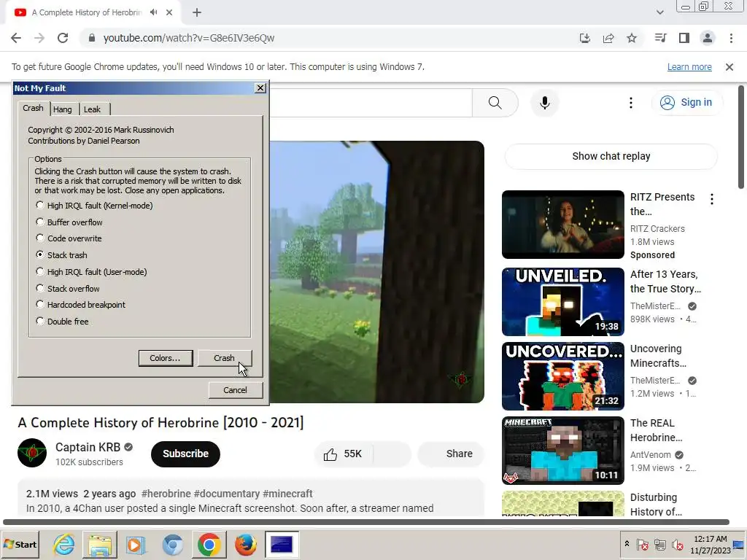Viewport: 747px width, 560px height.
Task: Open the Leak tab in Not My Fault
Action: click(93, 109)
